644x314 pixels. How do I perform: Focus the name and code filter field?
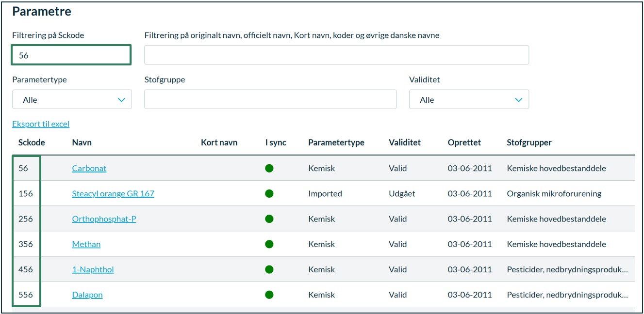(x=336, y=55)
